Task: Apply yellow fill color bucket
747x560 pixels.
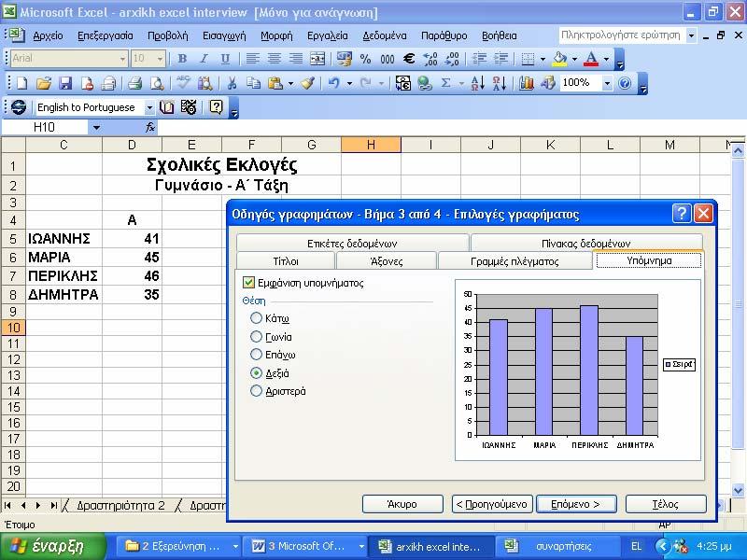Action: coord(559,59)
